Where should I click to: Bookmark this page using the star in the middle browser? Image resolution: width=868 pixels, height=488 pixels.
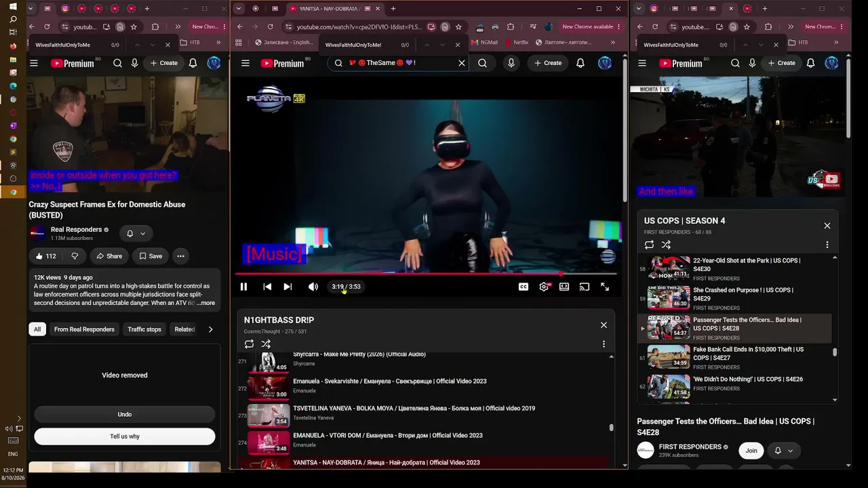coord(458,27)
